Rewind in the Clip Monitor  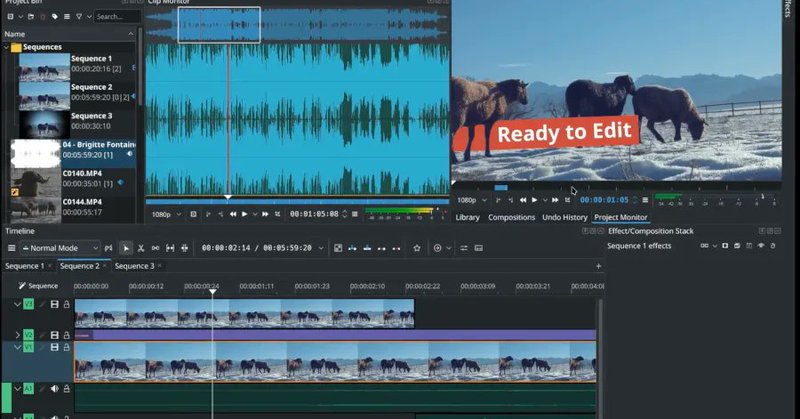click(x=233, y=214)
